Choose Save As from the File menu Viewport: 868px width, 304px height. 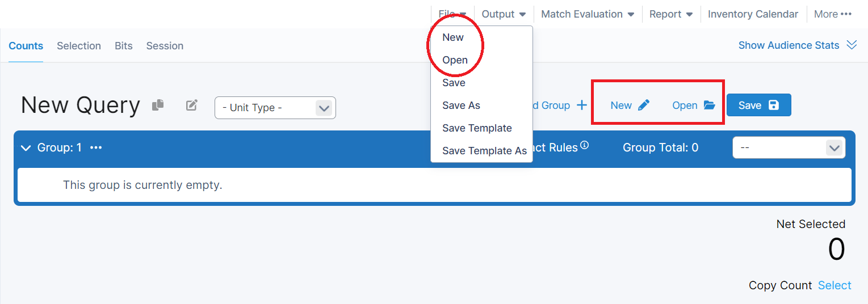461,105
